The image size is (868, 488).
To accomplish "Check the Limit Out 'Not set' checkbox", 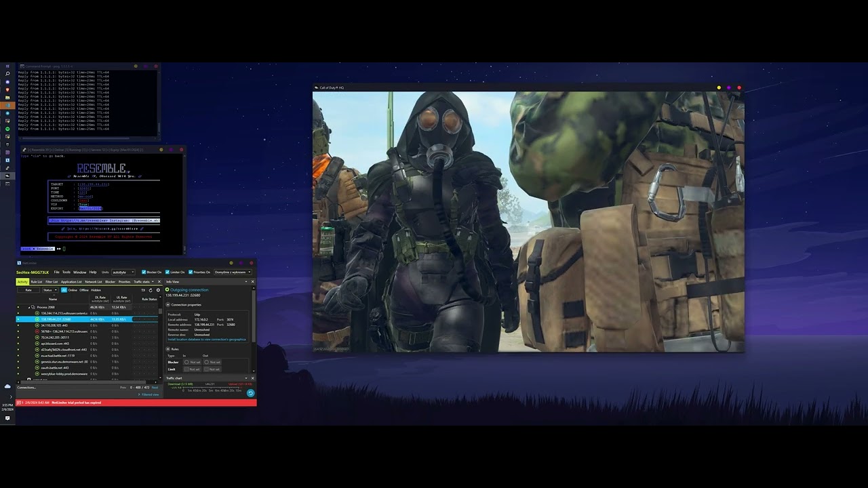I will 206,369.
